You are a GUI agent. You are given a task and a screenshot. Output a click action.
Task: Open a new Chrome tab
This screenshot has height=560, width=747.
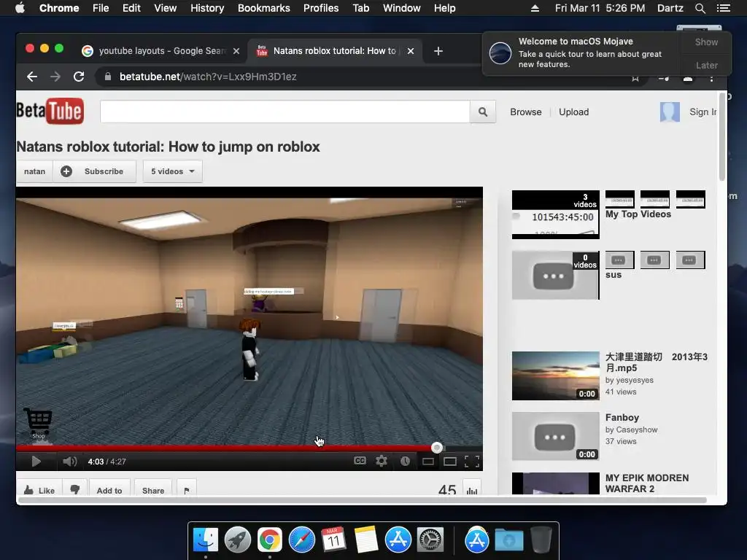point(438,51)
